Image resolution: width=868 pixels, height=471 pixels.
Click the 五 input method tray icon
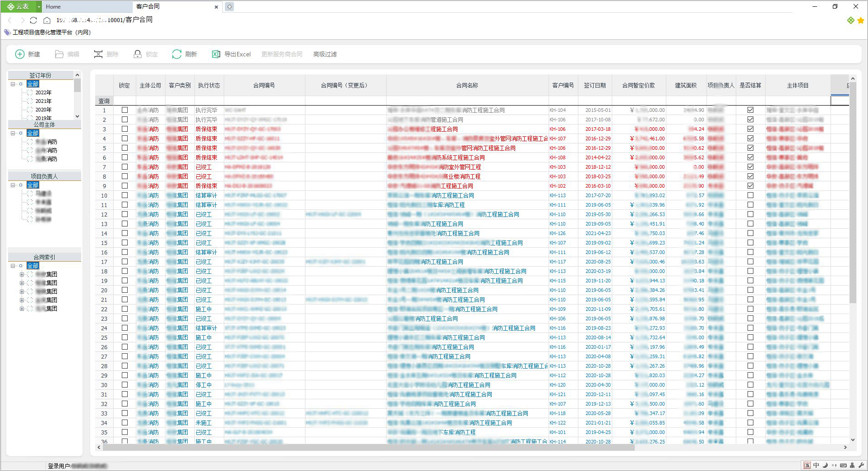pyautogui.click(x=807, y=465)
